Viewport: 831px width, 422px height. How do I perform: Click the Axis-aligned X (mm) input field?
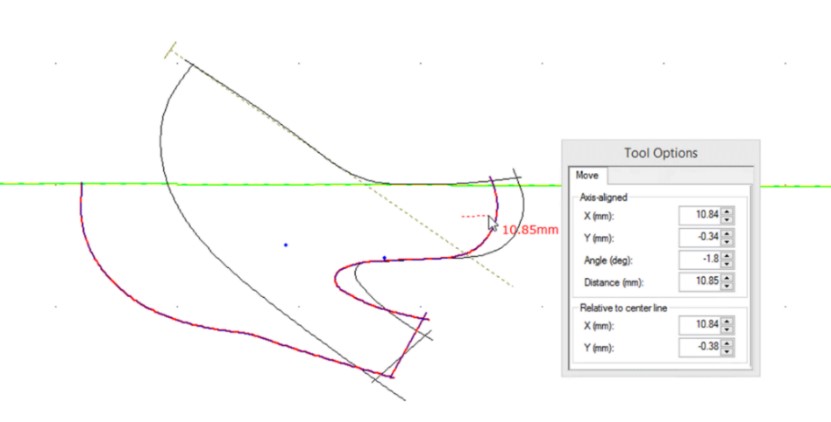700,215
